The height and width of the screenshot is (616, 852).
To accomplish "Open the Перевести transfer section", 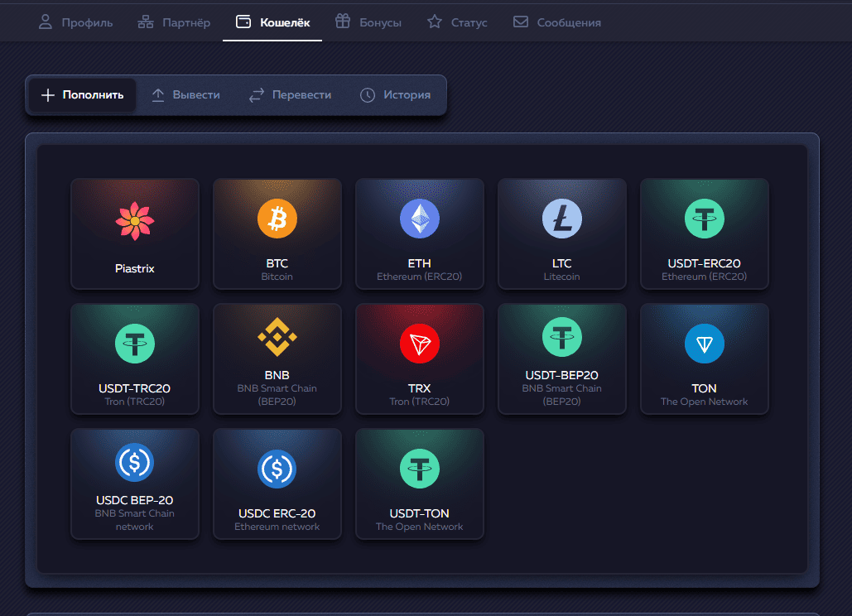I will pyautogui.click(x=290, y=95).
